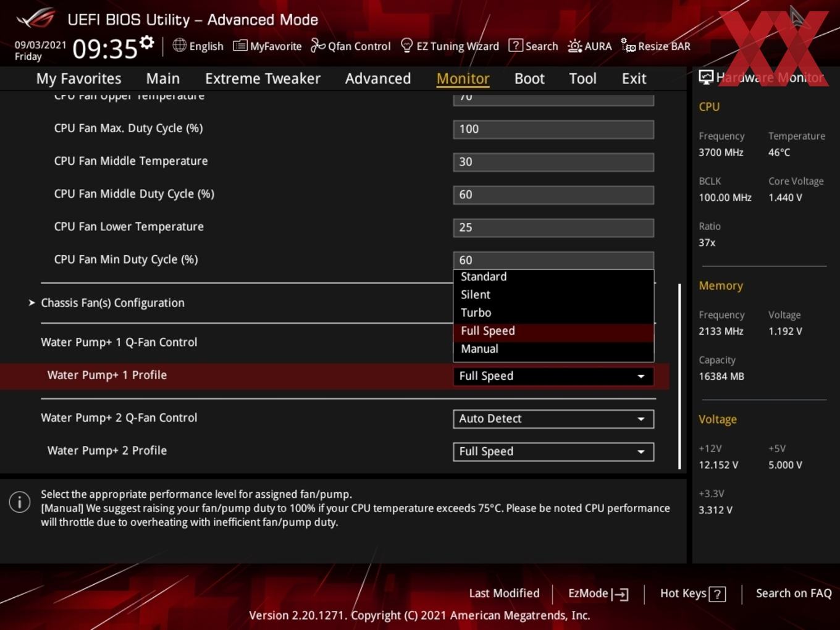Click Memory capacity 16384 MB value
This screenshot has width=840, height=630.
click(721, 376)
